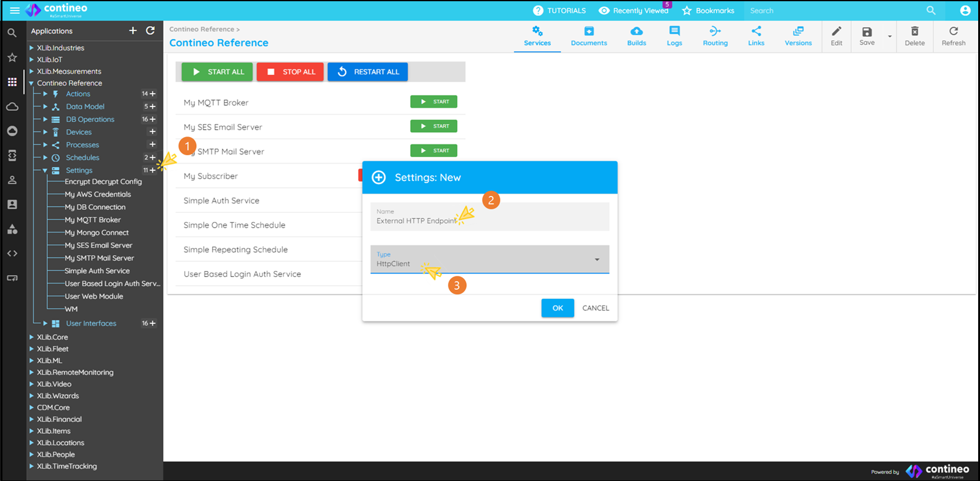980x481 pixels.
Task: Open the Services tab
Action: click(x=538, y=37)
